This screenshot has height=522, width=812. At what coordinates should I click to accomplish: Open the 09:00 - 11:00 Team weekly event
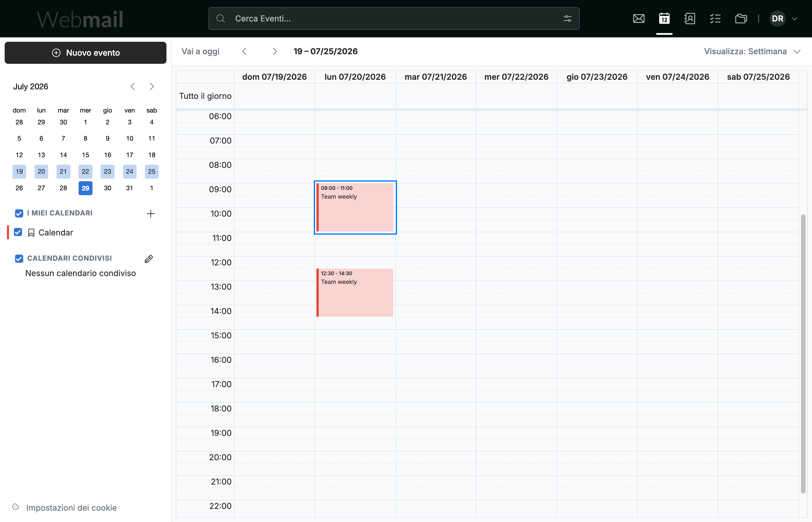[x=355, y=207]
